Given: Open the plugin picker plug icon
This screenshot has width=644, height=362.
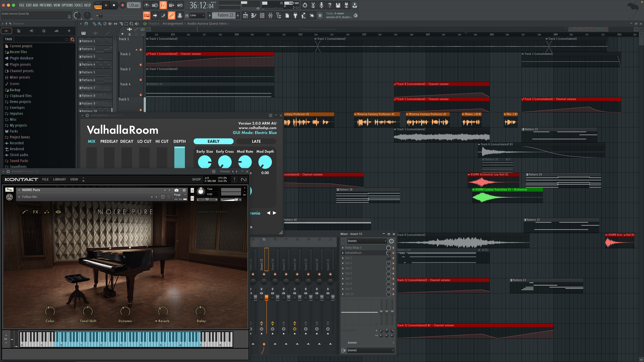Looking at the screenshot, I should [295, 16].
